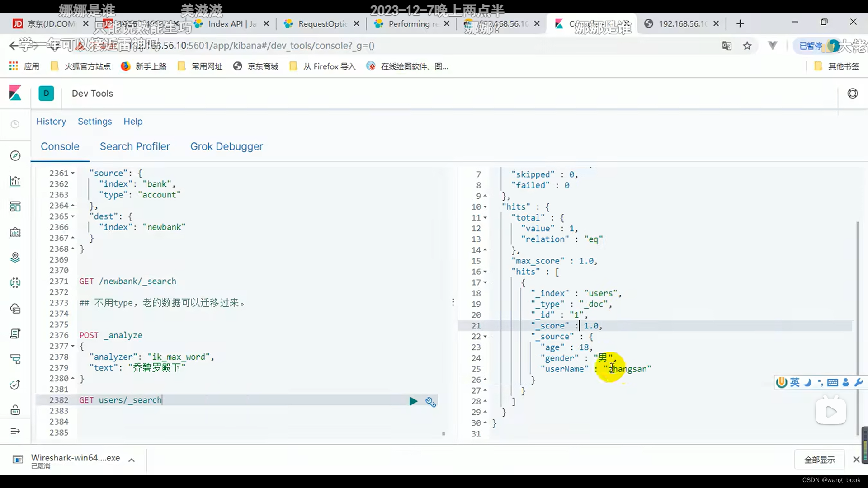Open a new browser tab with plus
The width and height of the screenshot is (868, 488).
(740, 23)
